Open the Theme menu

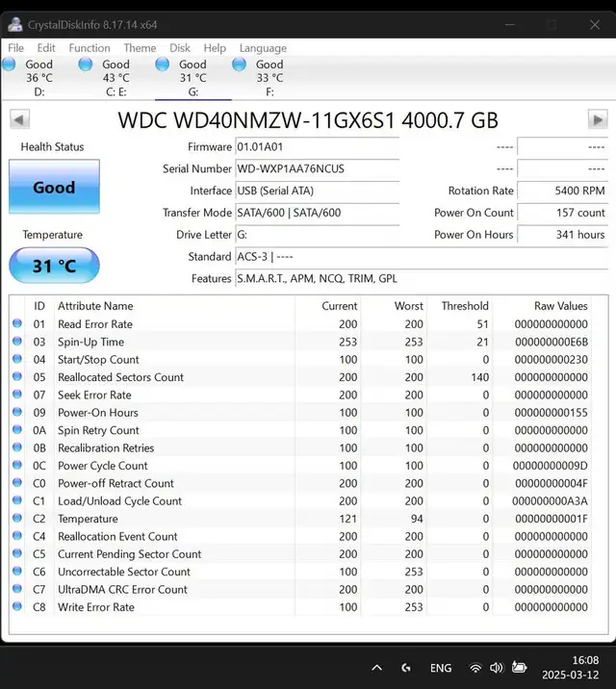tap(140, 48)
